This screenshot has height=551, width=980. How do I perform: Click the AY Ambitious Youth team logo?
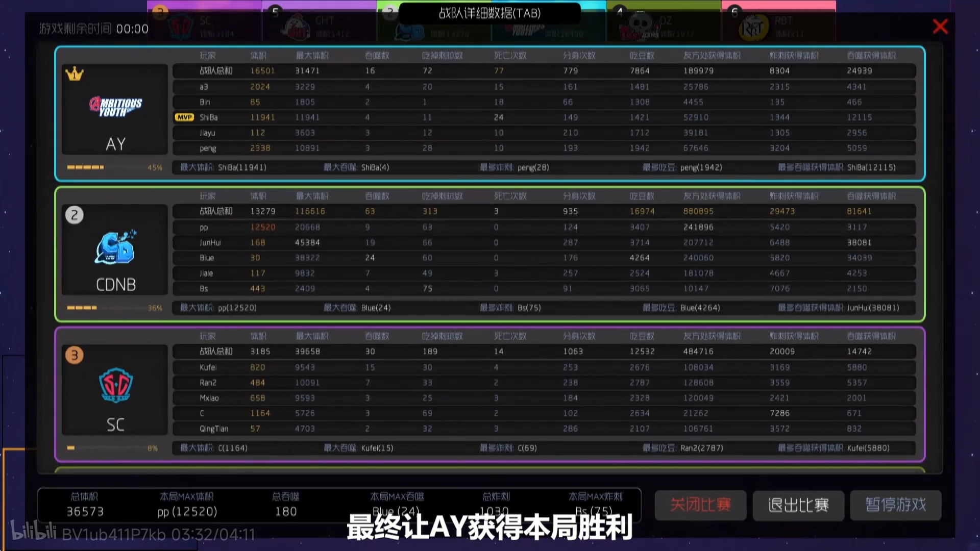[115, 107]
